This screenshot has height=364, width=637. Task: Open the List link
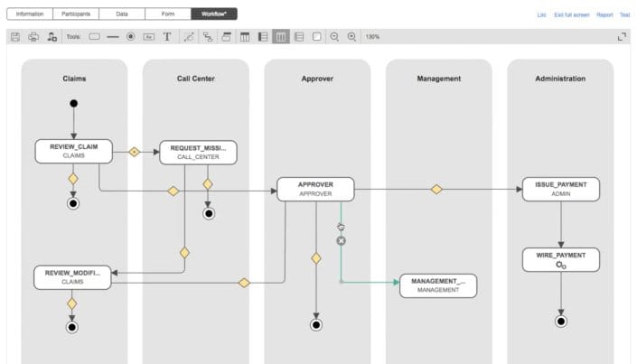[x=541, y=14]
